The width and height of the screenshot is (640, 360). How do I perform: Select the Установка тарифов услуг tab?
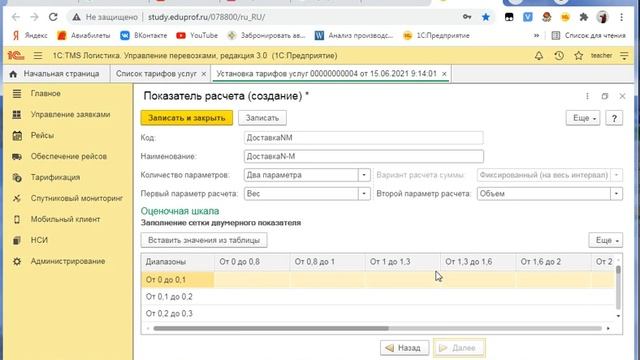[327, 74]
